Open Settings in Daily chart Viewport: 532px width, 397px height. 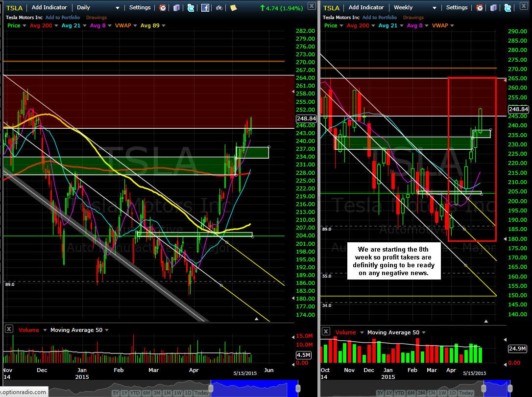140,7
